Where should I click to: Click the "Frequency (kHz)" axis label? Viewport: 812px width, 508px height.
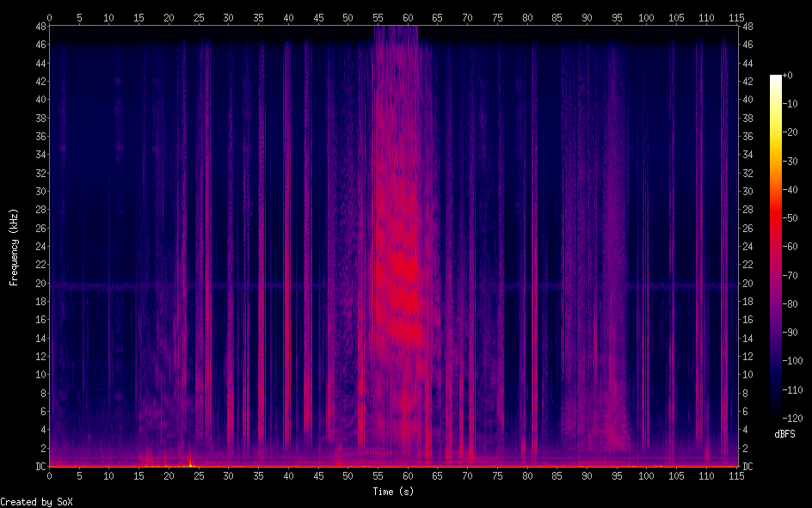(x=14, y=247)
